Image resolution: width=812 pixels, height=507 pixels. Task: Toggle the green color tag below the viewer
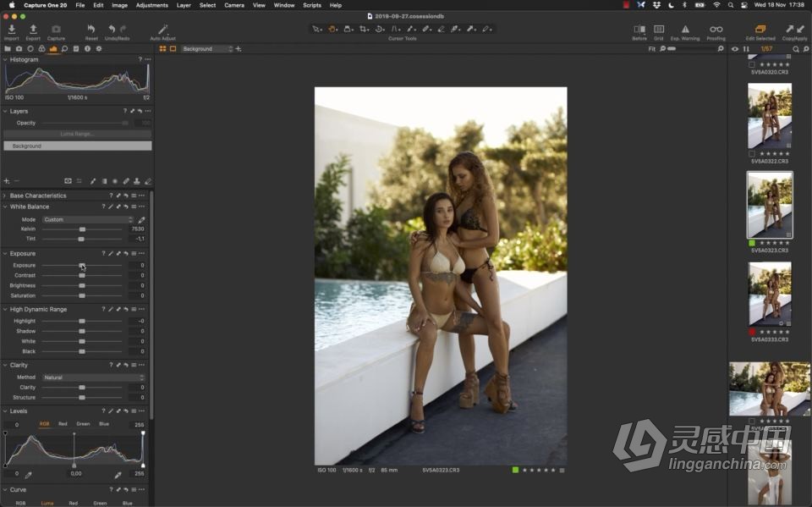coord(515,471)
